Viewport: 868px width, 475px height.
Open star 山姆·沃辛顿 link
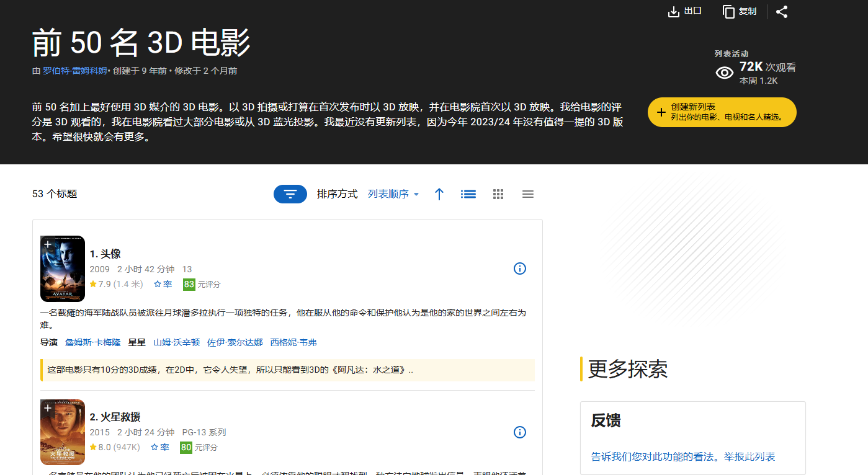pos(177,342)
